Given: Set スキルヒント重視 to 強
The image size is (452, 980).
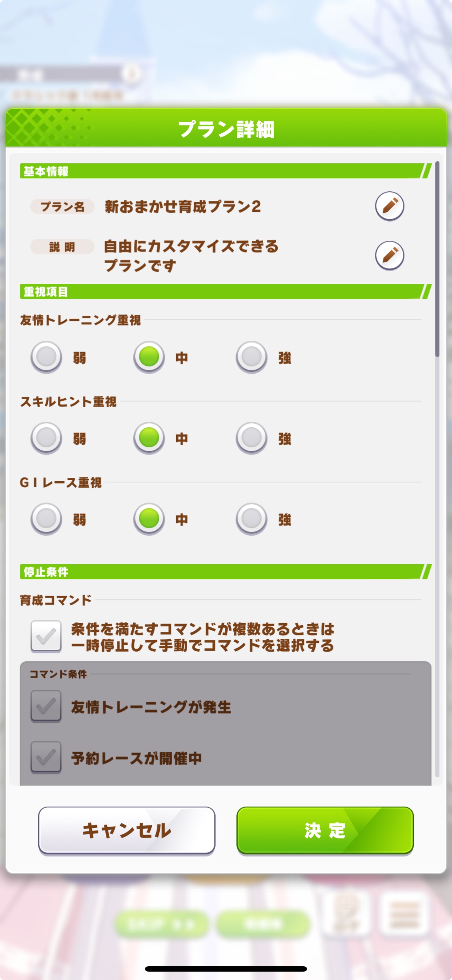Looking at the screenshot, I should [x=252, y=438].
